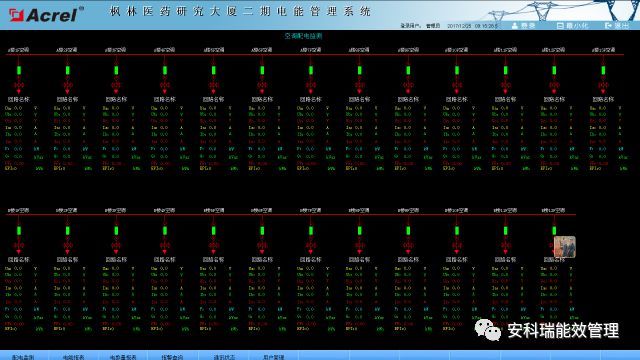
Task: Click the green breaker of B楼6F空调 circuit
Action: pos(262,231)
